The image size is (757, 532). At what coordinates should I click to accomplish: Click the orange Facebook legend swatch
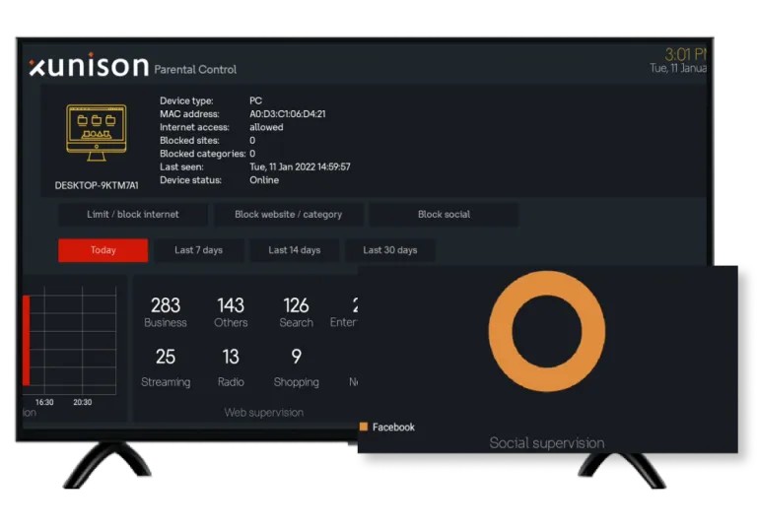364,427
